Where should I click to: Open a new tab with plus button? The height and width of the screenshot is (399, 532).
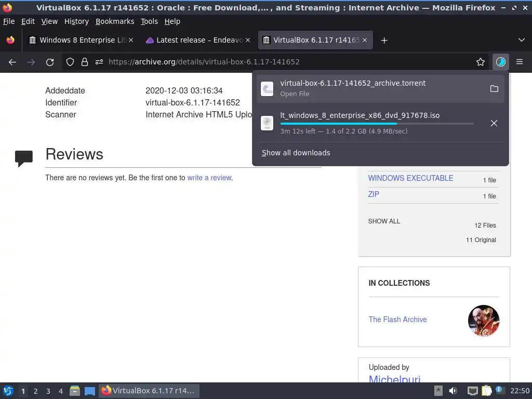[x=384, y=41]
